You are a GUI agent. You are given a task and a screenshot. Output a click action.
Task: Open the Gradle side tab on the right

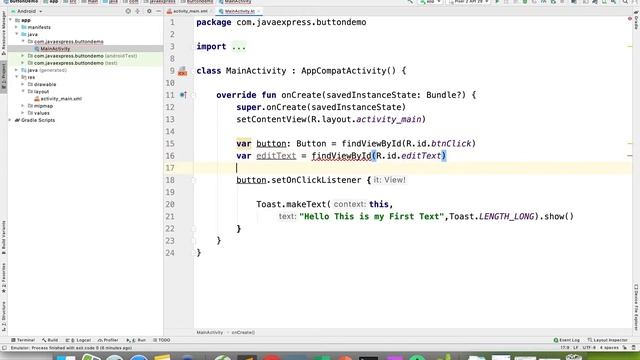click(x=636, y=20)
